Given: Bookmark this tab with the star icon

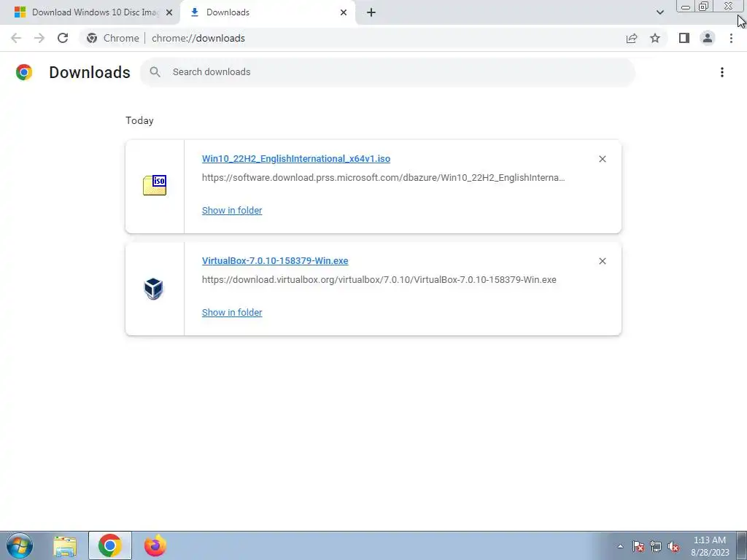Looking at the screenshot, I should pyautogui.click(x=655, y=38).
